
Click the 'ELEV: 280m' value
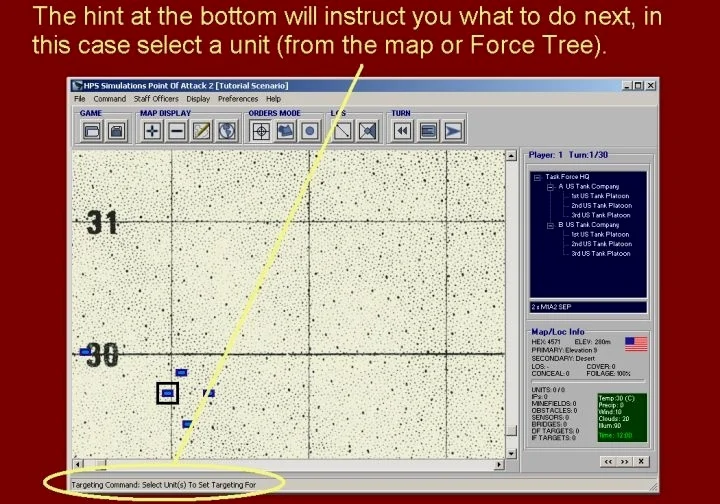(x=592, y=342)
